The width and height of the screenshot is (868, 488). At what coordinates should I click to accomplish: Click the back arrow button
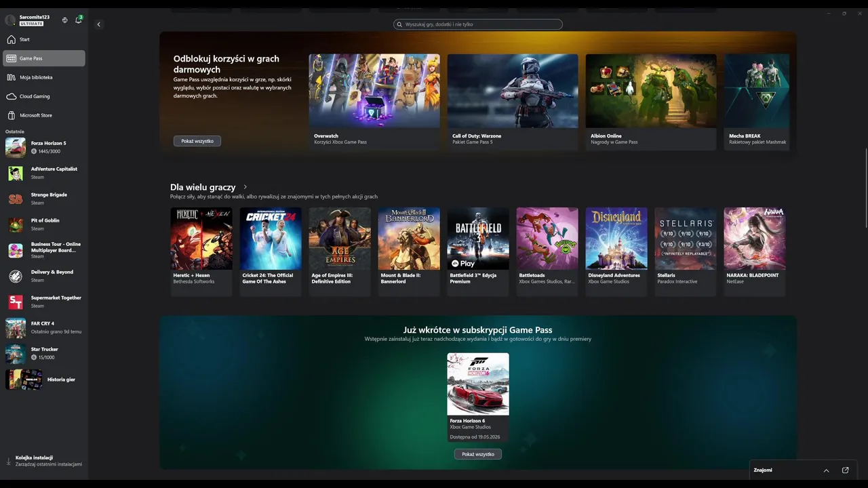click(98, 24)
